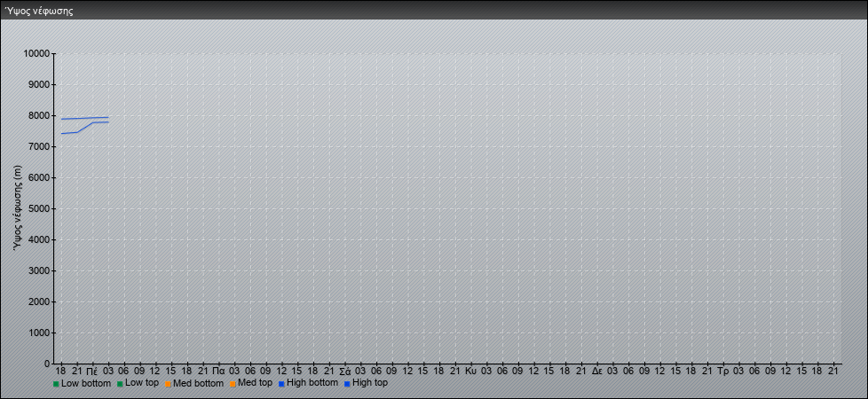The height and width of the screenshot is (399, 868).
Task: Click the 8000 y-axis label
Action: coord(39,115)
